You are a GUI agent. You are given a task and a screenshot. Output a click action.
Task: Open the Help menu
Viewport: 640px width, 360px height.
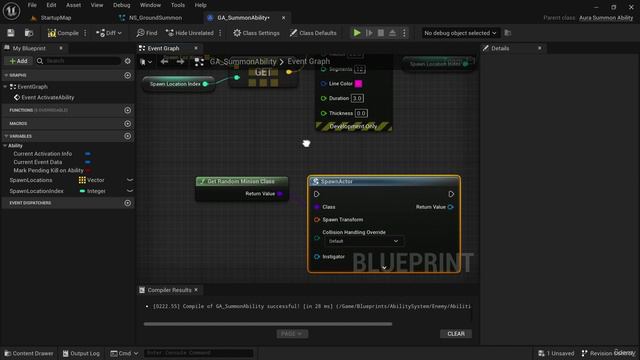pyautogui.click(x=200, y=5)
